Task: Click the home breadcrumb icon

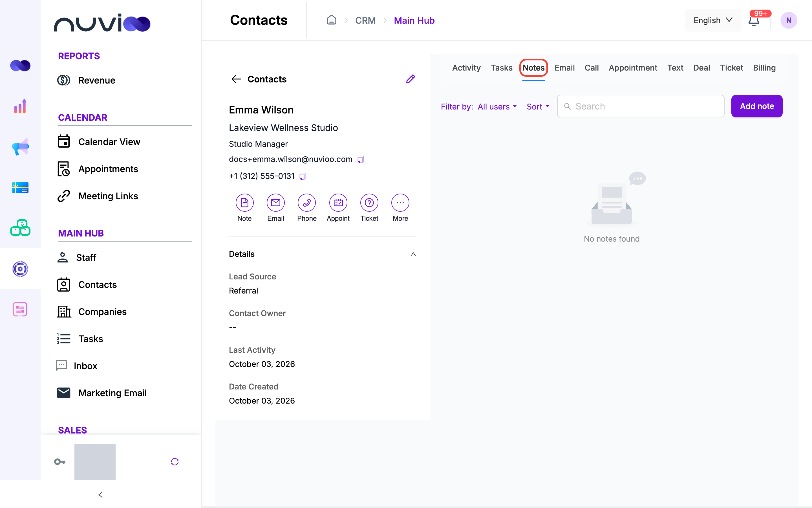Action: coord(331,20)
